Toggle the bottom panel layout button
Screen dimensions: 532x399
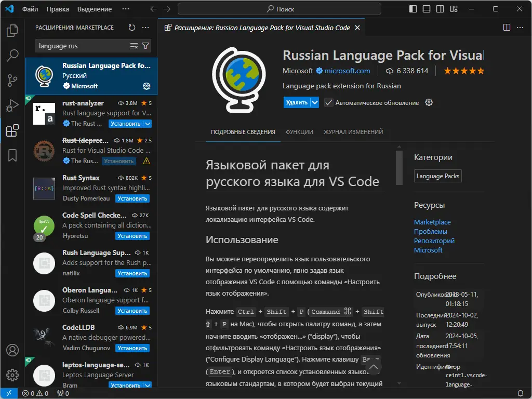[x=427, y=9]
